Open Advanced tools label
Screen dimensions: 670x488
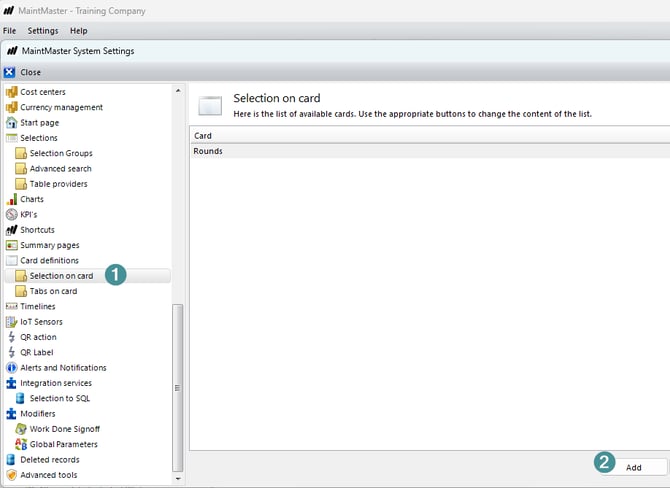pos(49,475)
